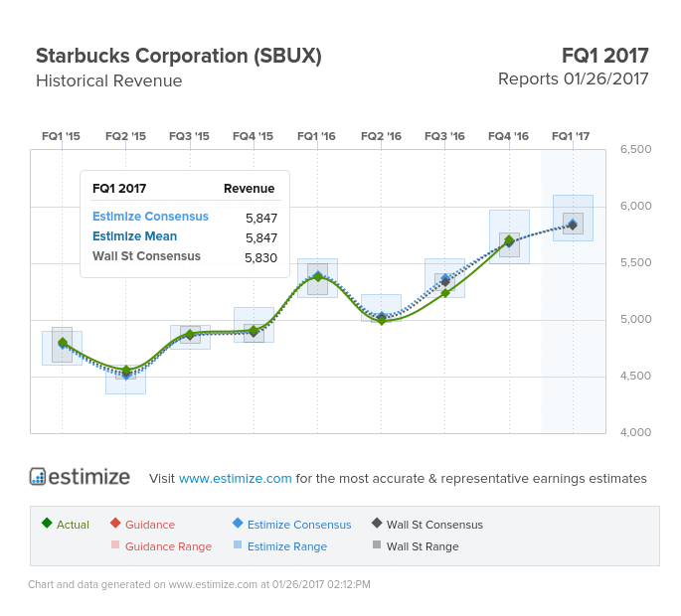Click the FQ1 '15 quarter label
Screen dimensions: 681x616
click(61, 136)
